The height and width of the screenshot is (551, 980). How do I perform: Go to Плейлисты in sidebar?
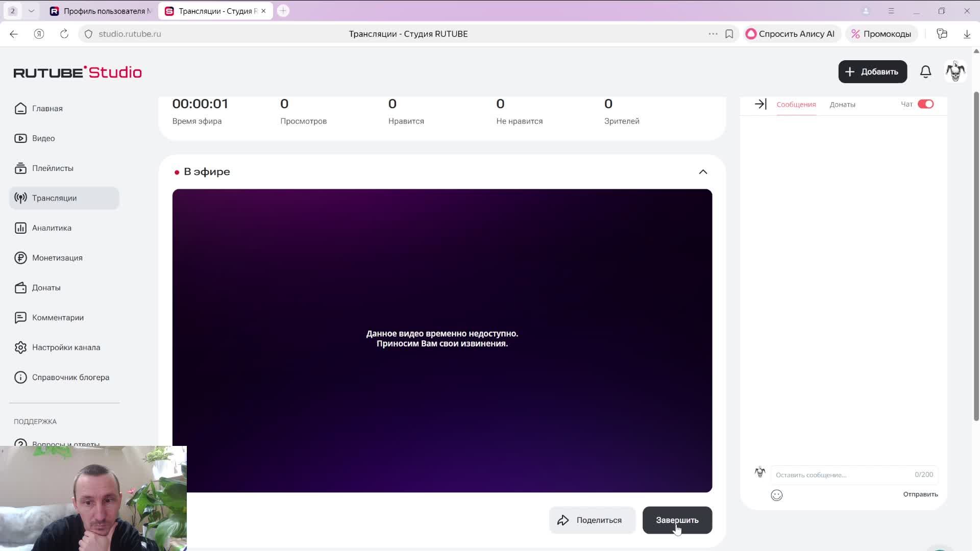(53, 168)
